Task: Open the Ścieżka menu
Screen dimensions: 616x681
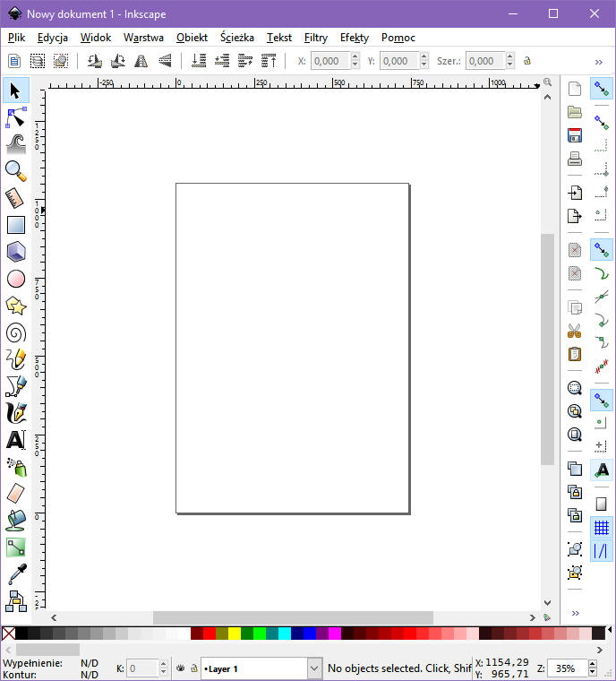Action: coord(236,38)
